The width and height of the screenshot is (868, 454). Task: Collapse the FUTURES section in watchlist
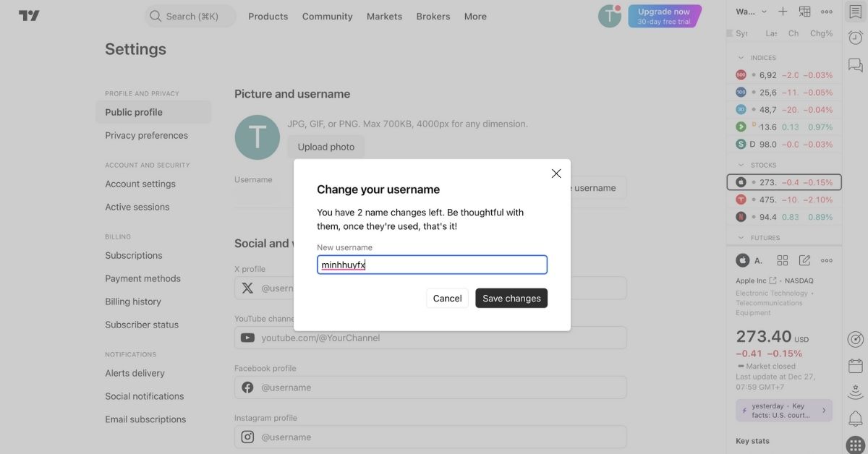point(740,237)
